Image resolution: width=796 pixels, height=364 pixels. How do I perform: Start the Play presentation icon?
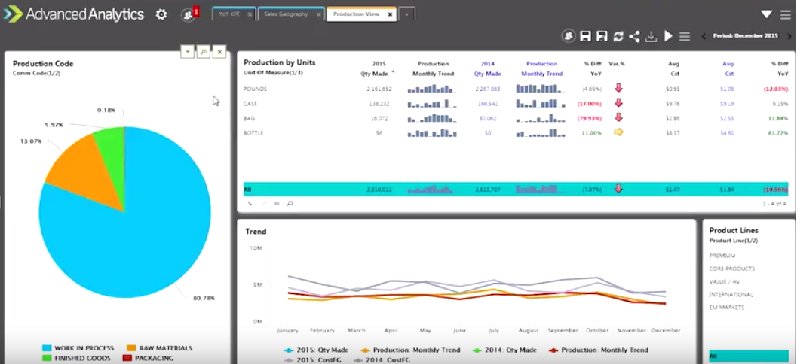pos(668,36)
